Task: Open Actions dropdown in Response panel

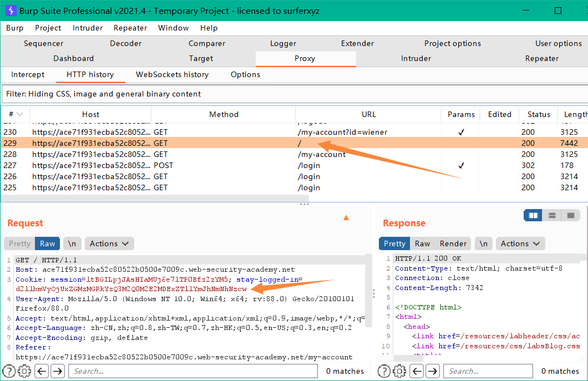Action: [x=520, y=243]
